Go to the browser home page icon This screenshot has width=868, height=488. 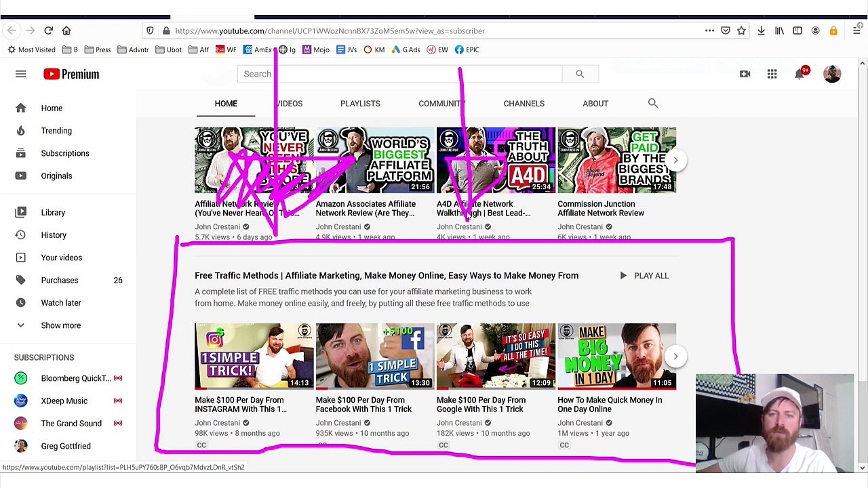tap(66, 30)
